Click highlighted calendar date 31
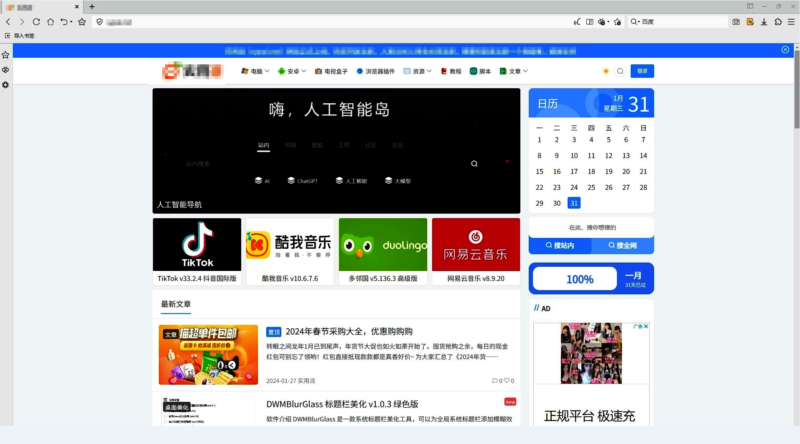Viewport: 800px width, 444px height. [573, 203]
